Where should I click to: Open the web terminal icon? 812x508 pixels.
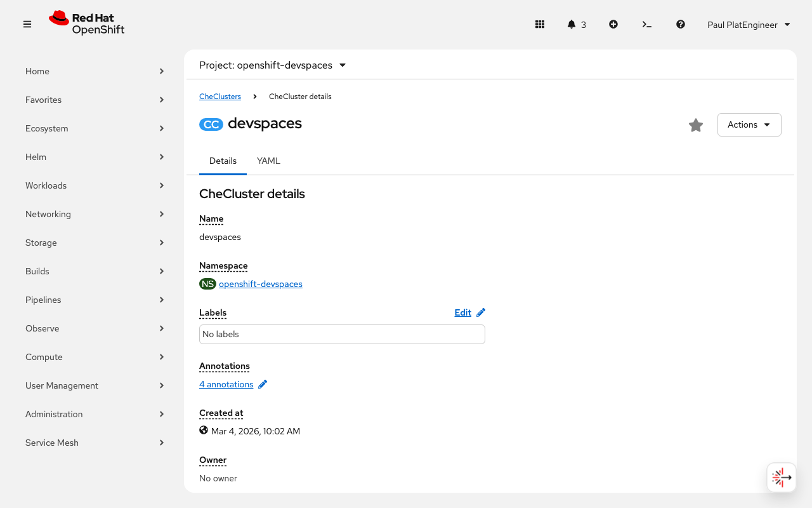tap(646, 24)
